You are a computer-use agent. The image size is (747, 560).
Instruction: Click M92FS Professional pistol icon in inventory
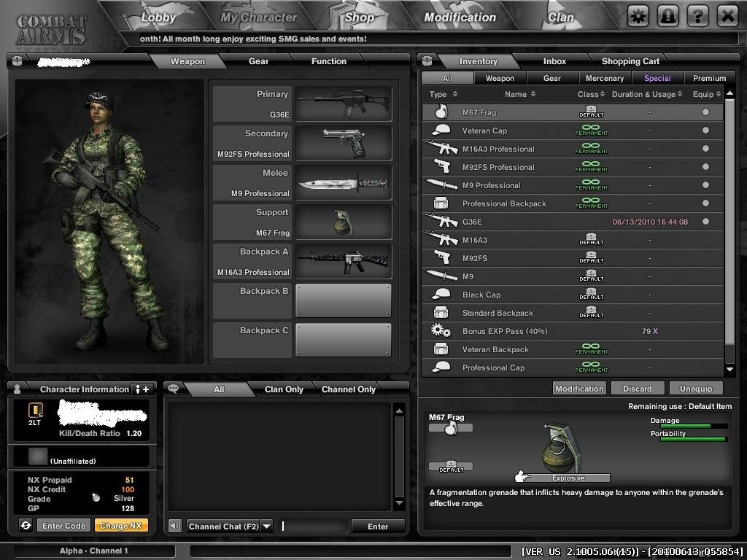point(442,166)
